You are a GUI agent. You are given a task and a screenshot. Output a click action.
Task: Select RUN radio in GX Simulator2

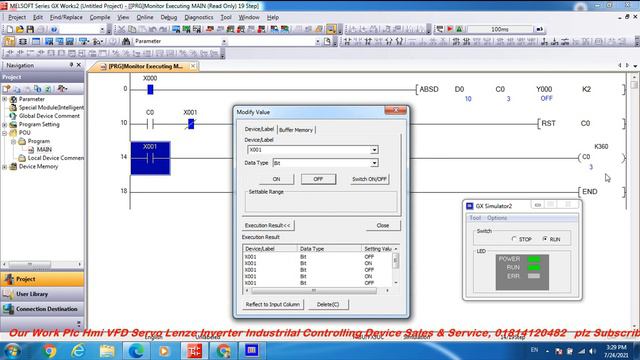click(545, 239)
